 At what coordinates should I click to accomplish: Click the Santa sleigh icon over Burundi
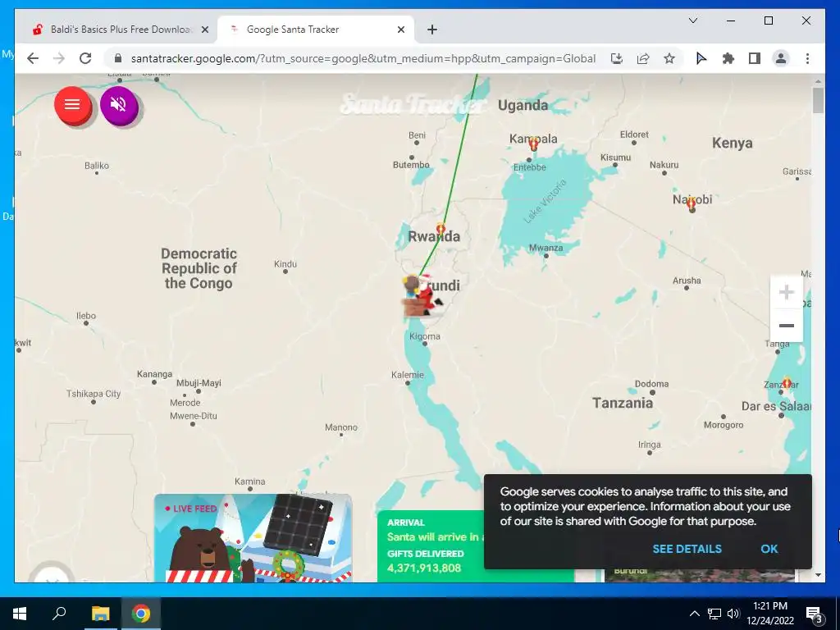coord(422,295)
